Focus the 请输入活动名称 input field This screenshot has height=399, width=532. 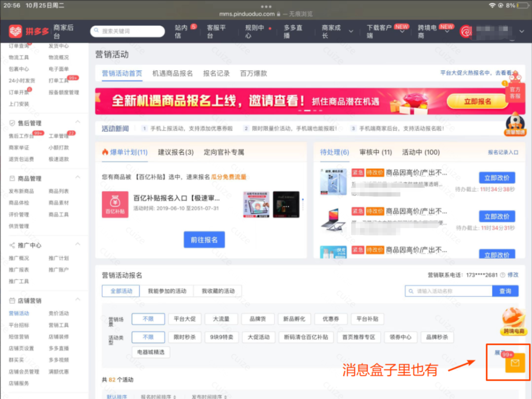pos(449,291)
